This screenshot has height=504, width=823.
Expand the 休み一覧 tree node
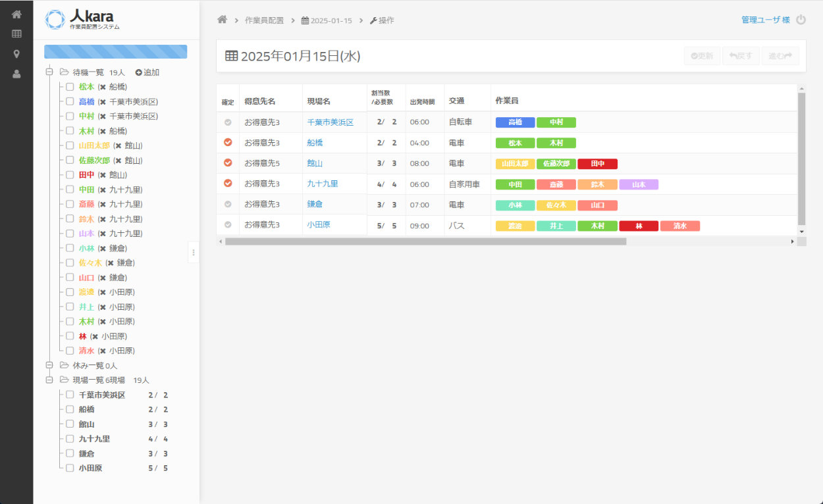[x=49, y=365]
